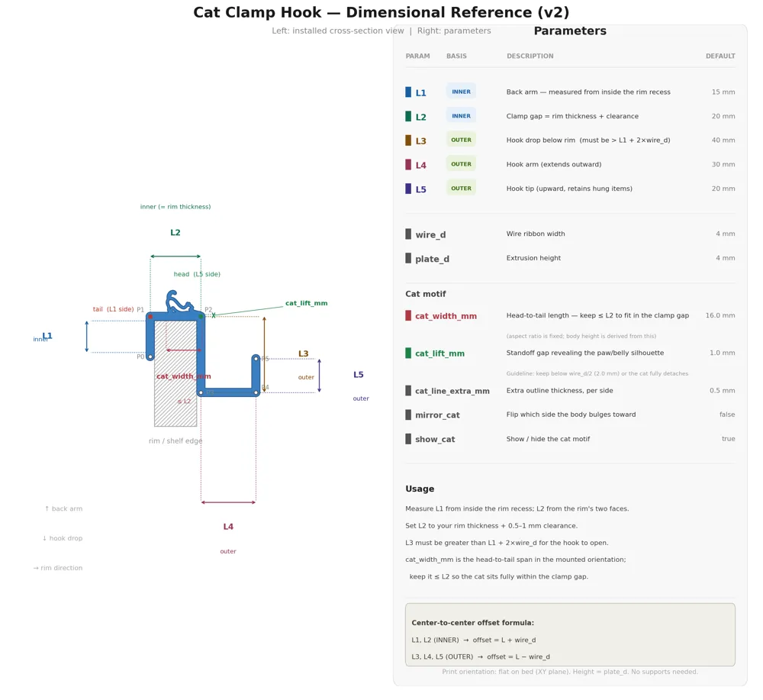Click the '0.5 mm' default value
Screen dimensions: 763x700
[722, 390]
